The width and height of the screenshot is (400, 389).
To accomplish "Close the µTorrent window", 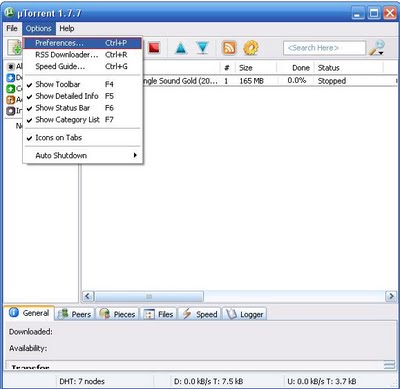I will coord(390,13).
